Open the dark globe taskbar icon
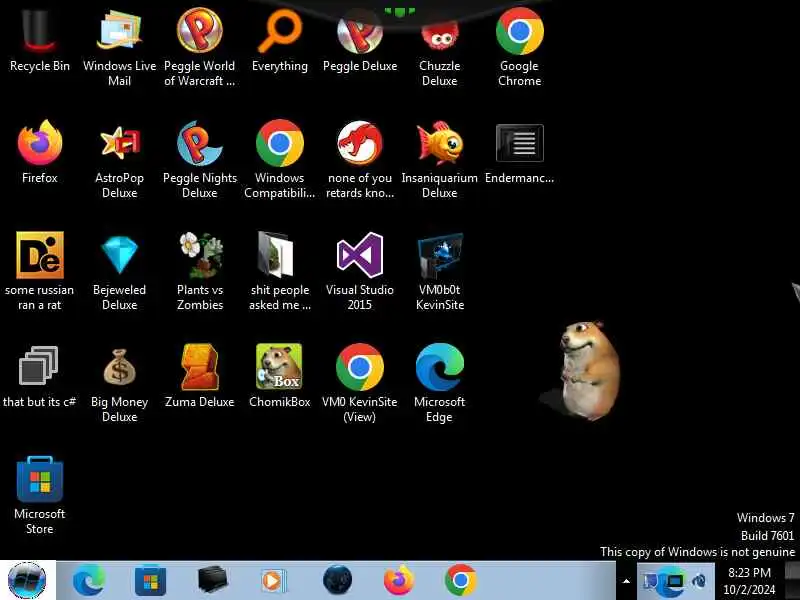Screen dimensions: 800x600 [x=337, y=581]
